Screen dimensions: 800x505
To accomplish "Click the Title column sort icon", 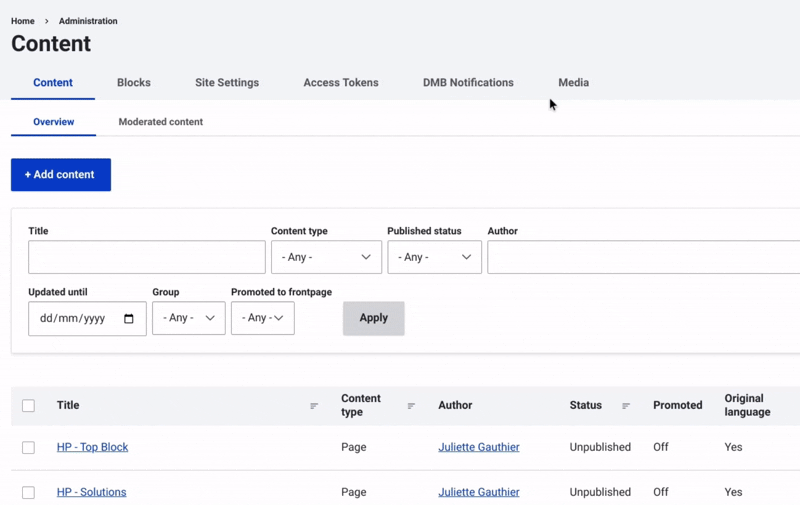I will [x=314, y=406].
